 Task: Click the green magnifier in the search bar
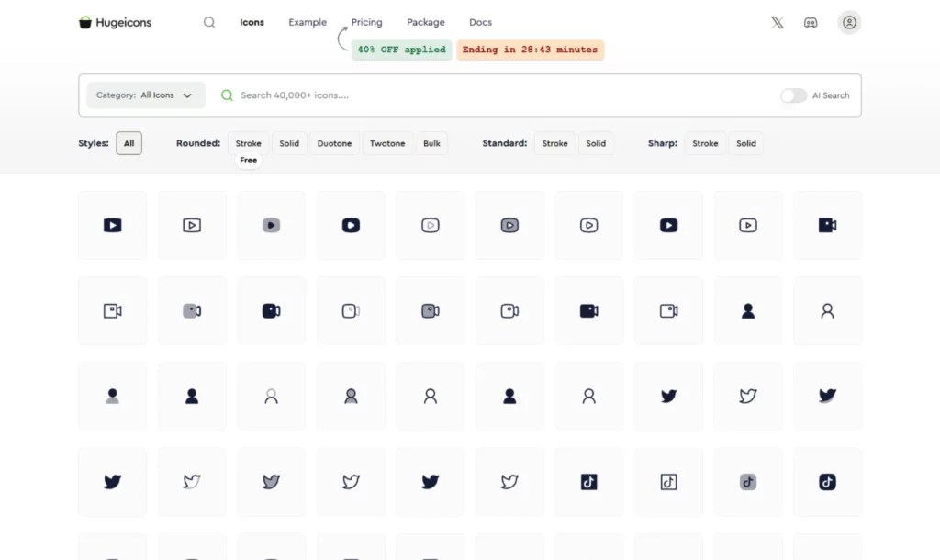pyautogui.click(x=227, y=95)
